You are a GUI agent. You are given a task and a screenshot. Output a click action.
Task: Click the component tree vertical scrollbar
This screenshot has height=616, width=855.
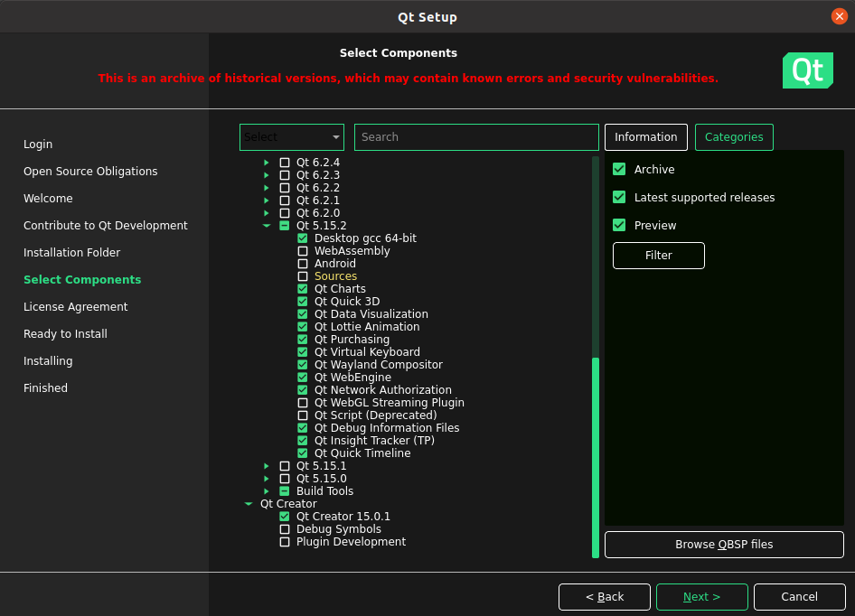pos(595,452)
